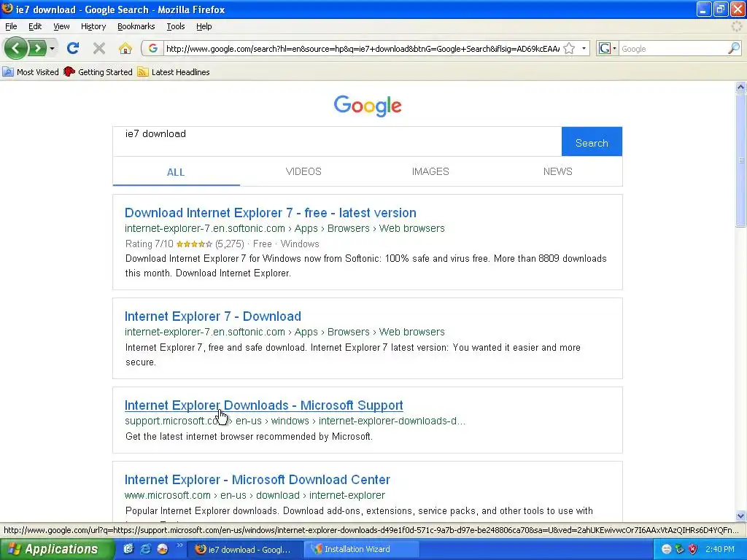This screenshot has width=747, height=560.
Task: Click the first quick launch icon
Action: click(x=128, y=549)
